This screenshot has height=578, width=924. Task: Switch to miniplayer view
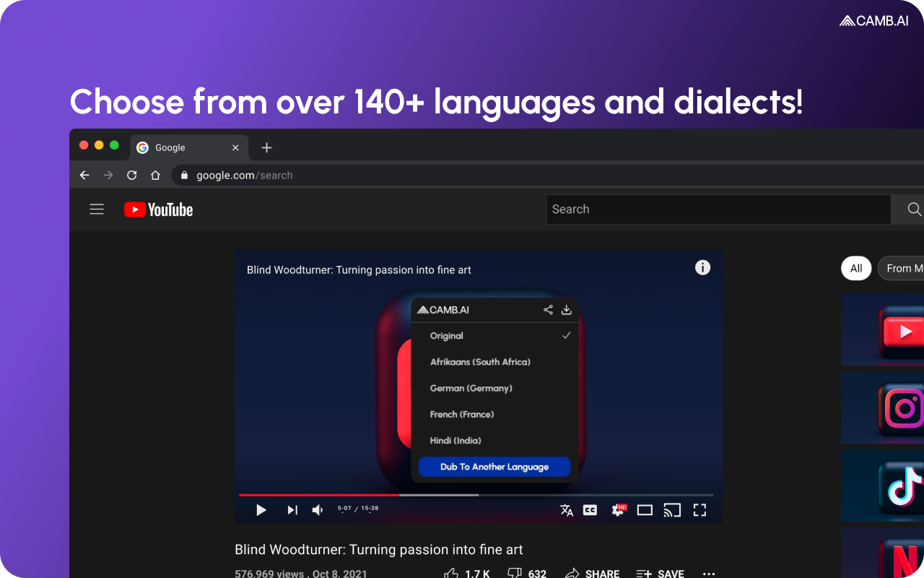point(645,510)
